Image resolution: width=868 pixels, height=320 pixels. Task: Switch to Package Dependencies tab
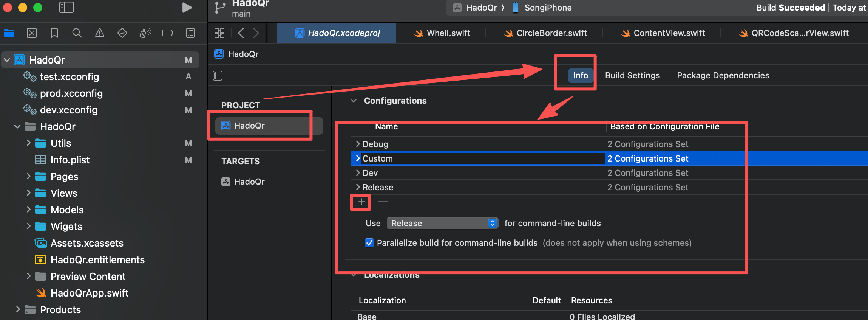(723, 75)
